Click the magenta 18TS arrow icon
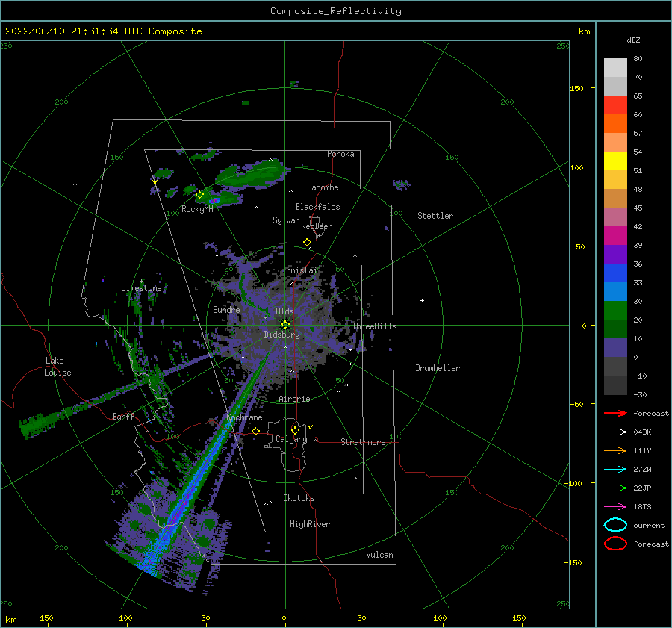Image resolution: width=672 pixels, height=628 pixels. 615,507
